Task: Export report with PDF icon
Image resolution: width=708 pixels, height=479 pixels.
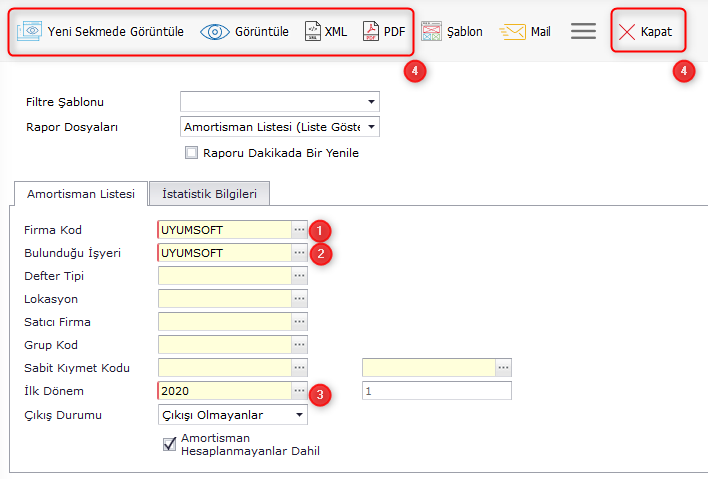Action: (371, 32)
